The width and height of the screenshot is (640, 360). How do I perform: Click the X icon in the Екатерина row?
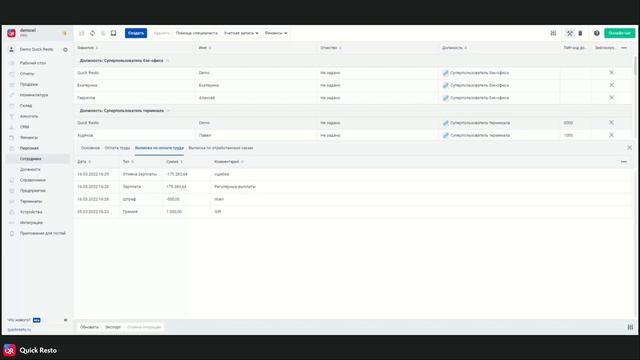tap(611, 85)
